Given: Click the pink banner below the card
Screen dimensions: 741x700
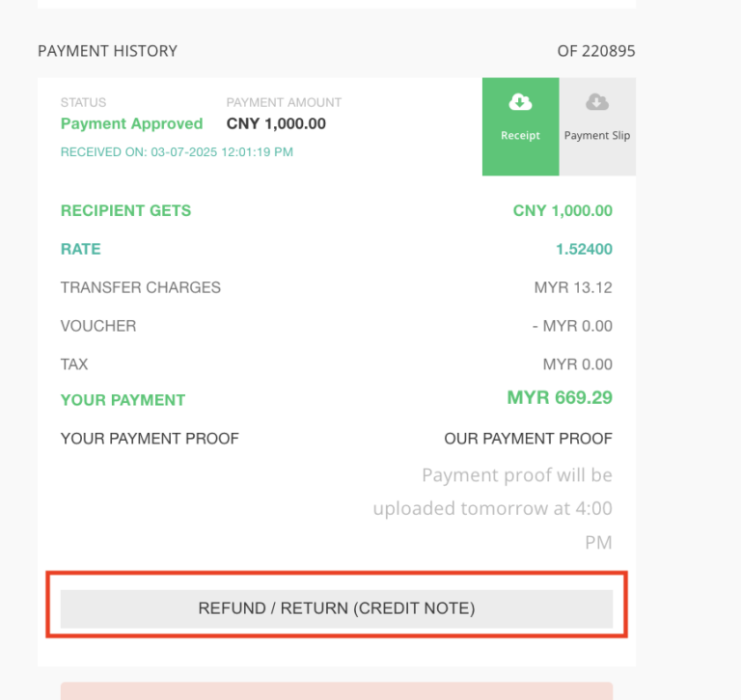Looking at the screenshot, I should click(337, 690).
